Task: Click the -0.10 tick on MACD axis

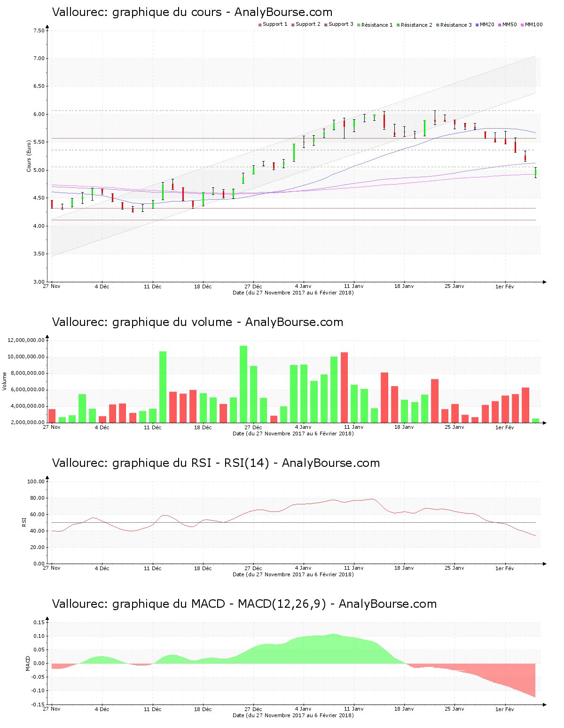Action: tap(38, 690)
